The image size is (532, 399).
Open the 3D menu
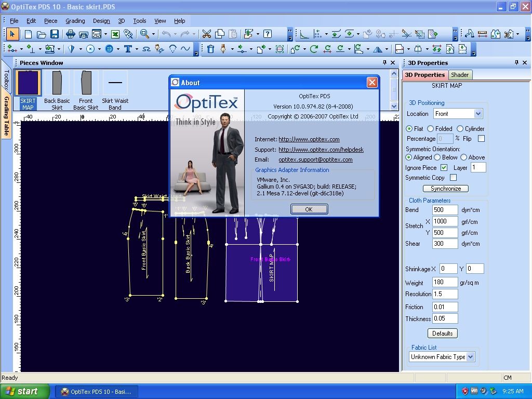pos(121,21)
